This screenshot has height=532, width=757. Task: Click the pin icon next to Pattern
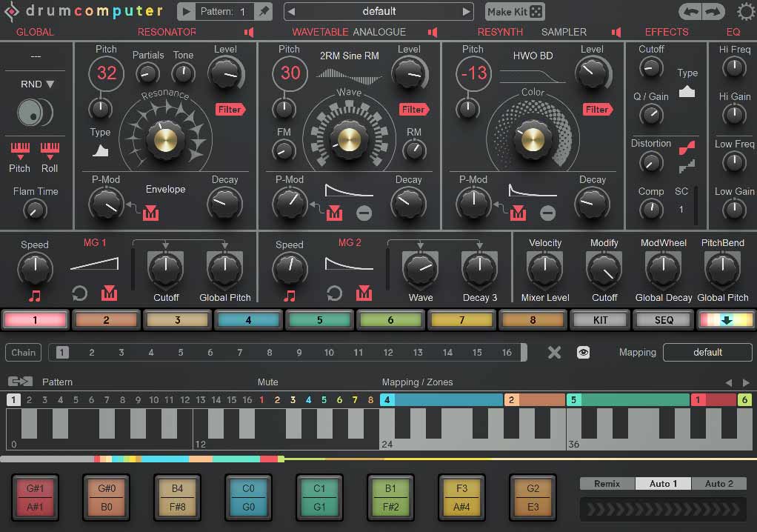click(x=264, y=11)
